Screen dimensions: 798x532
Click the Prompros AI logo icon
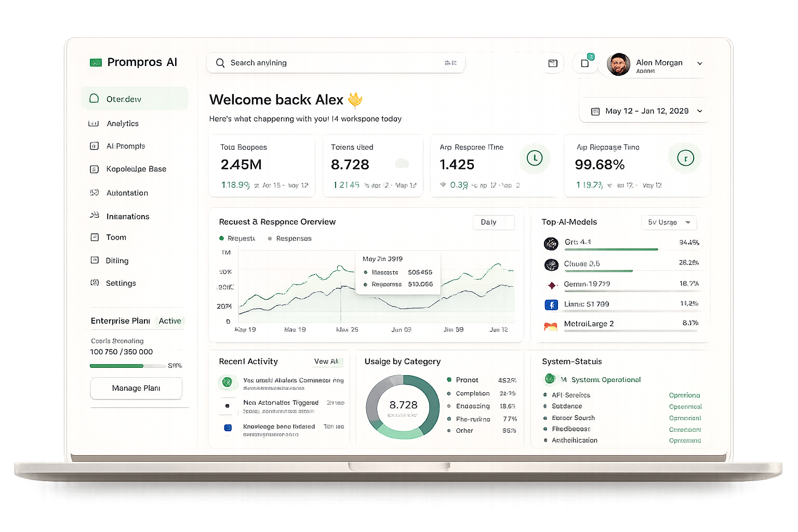click(96, 63)
